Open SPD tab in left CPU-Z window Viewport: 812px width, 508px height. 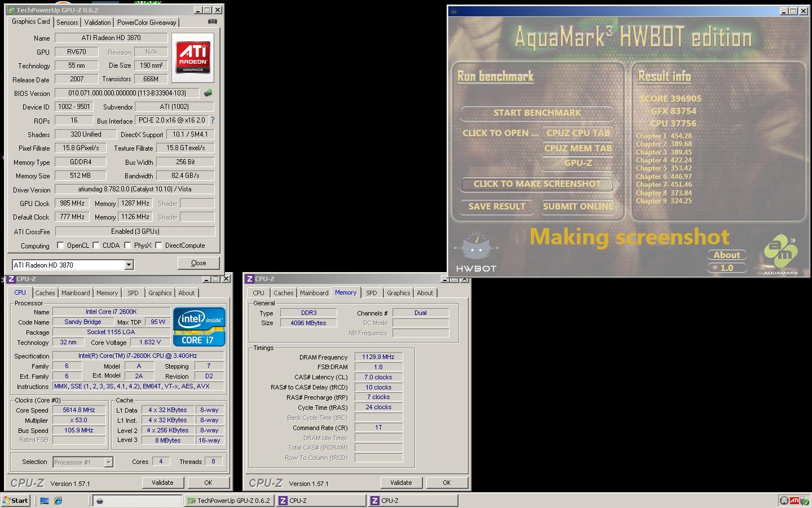[x=133, y=293]
